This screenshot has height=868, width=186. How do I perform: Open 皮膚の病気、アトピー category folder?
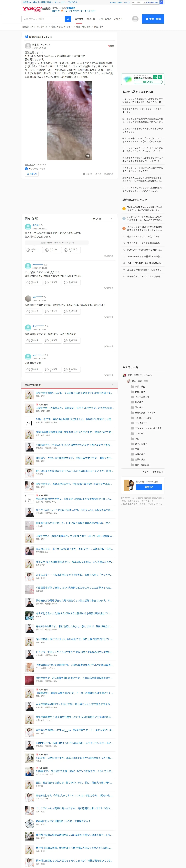click(x=143, y=412)
